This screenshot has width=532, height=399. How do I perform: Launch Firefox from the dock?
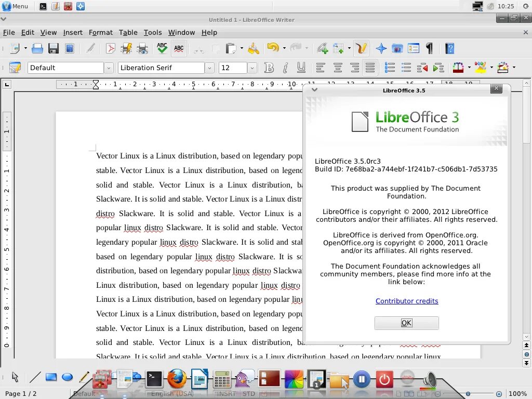point(177,378)
